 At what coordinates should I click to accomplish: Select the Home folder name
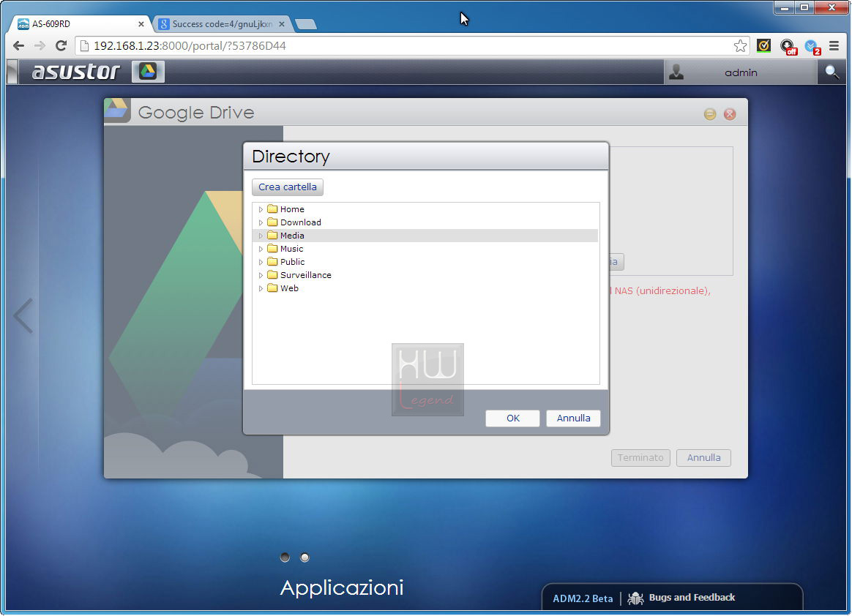(x=292, y=209)
